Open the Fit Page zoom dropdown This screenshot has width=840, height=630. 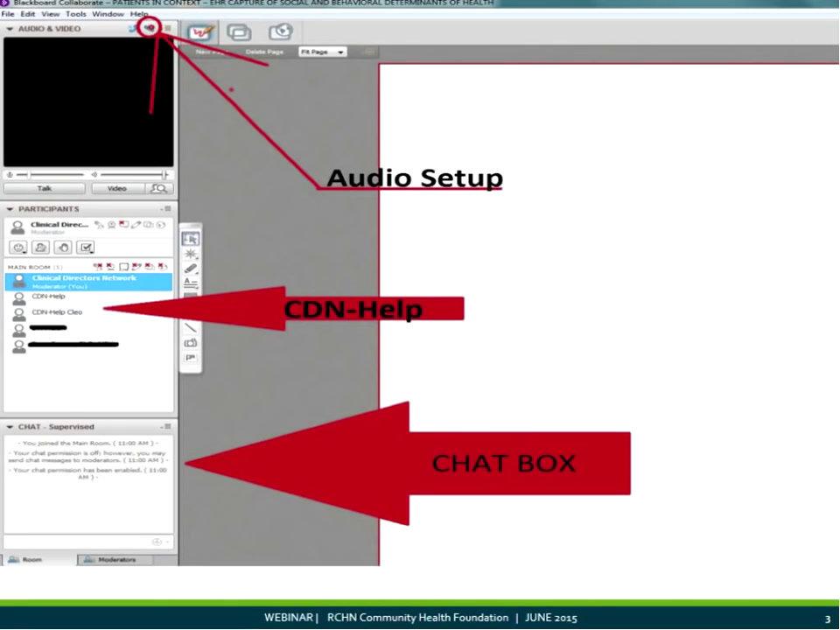(323, 52)
